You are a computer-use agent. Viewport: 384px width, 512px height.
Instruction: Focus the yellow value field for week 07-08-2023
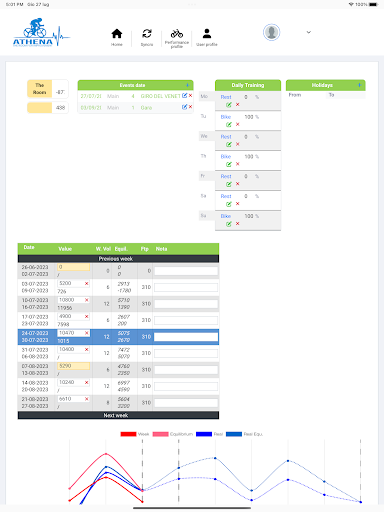73,366
